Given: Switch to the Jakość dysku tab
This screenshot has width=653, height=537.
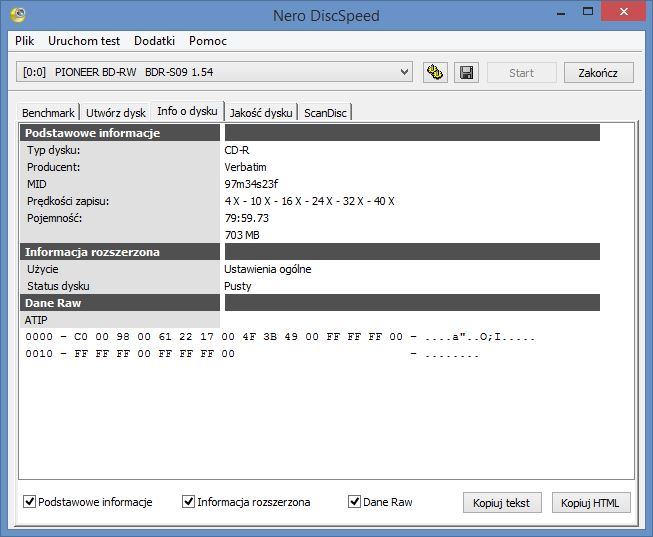Looking at the screenshot, I should tap(261, 113).
